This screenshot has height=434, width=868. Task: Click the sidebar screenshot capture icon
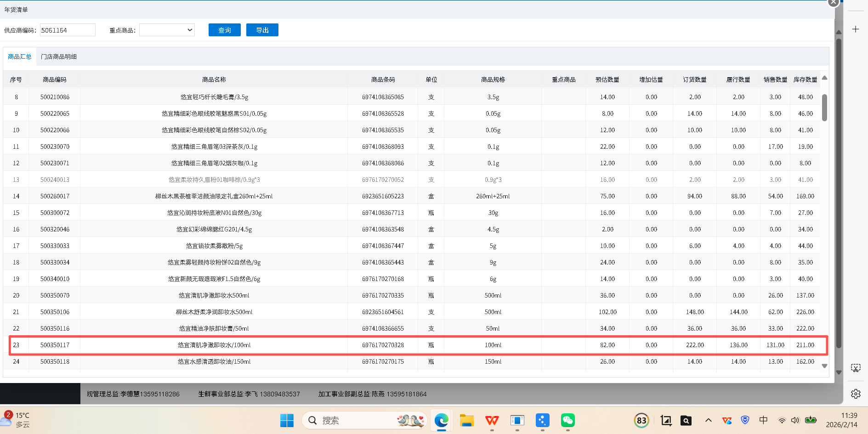(855, 368)
